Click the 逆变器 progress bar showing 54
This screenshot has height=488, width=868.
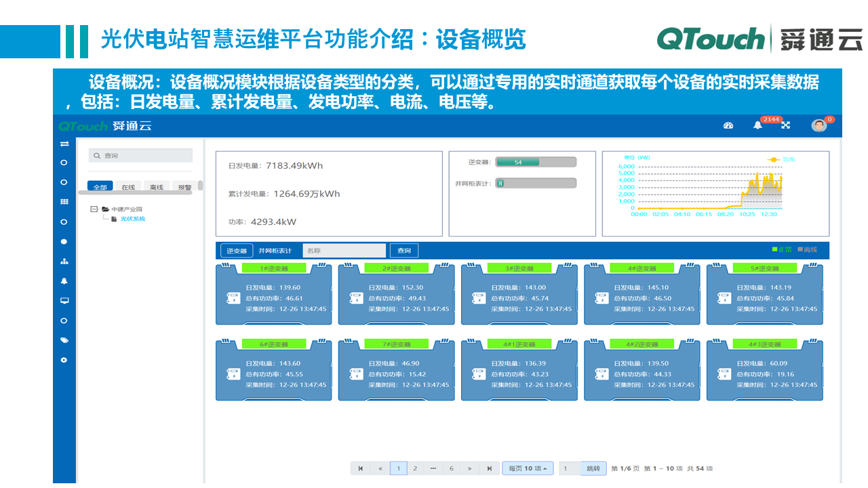click(519, 161)
